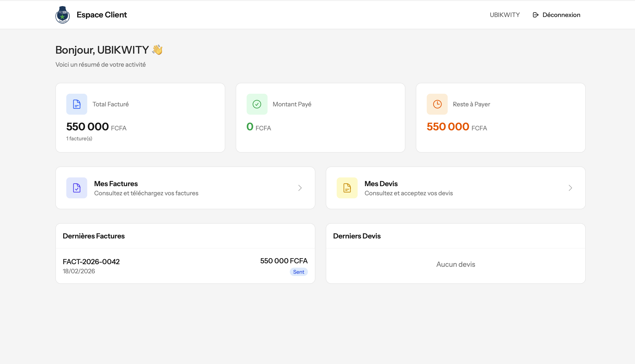Click the Derniers Devis section heading
This screenshot has width=635, height=364.
(357, 236)
